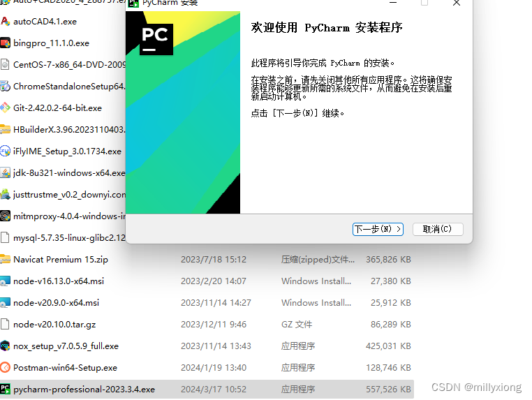Click file name Git-2.42.0.2-64-bit.exe
532x400 pixels.
coord(58,108)
